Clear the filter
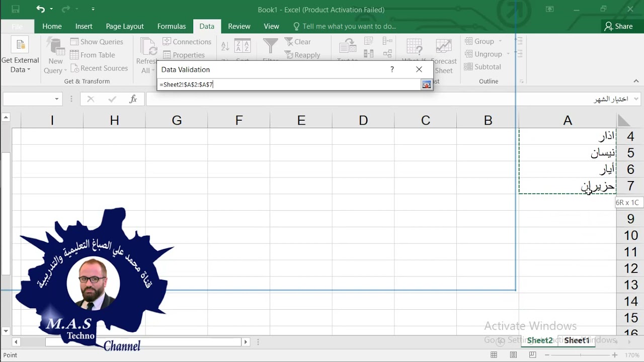This screenshot has width=644, height=362. pyautogui.click(x=297, y=42)
